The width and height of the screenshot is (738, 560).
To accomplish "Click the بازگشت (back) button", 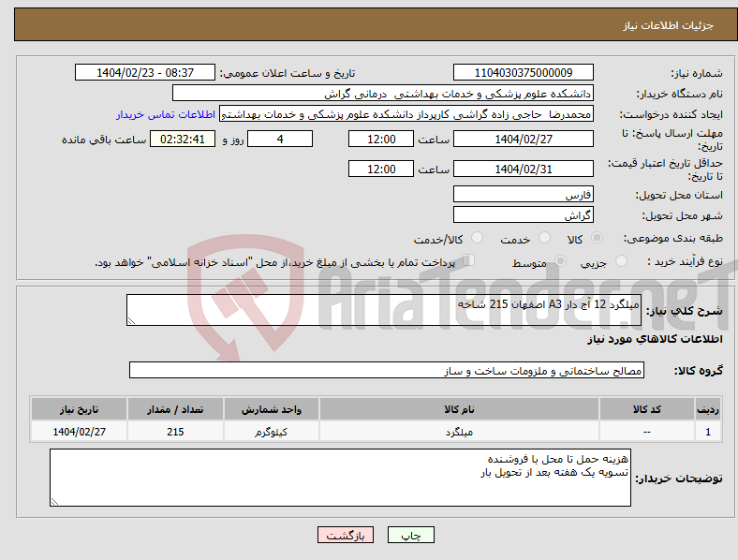I will (x=346, y=535).
